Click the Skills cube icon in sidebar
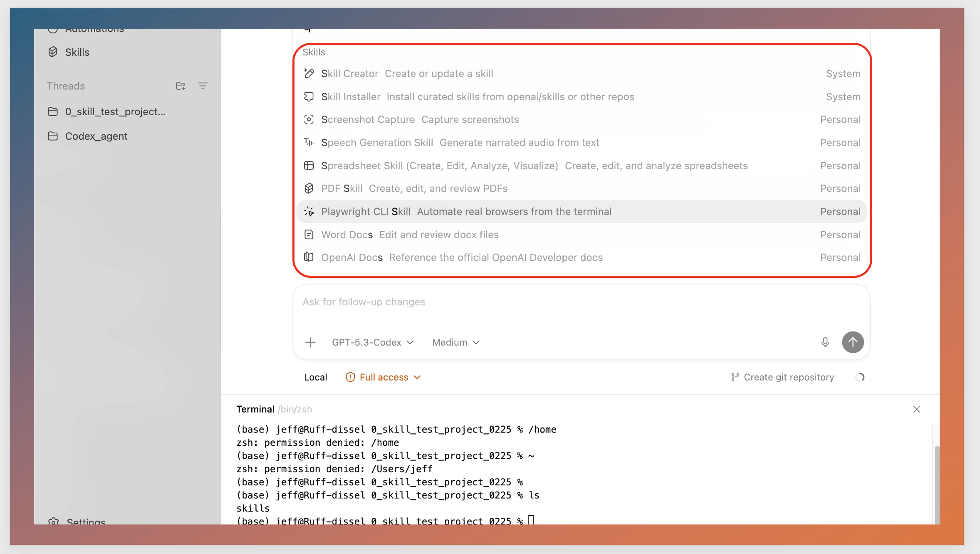This screenshot has width=980, height=554. (x=53, y=52)
